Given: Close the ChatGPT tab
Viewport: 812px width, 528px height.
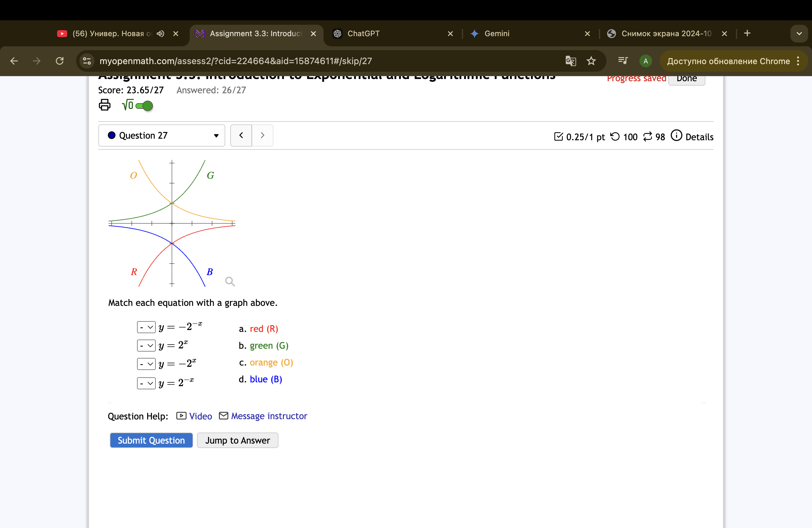Looking at the screenshot, I should point(450,33).
